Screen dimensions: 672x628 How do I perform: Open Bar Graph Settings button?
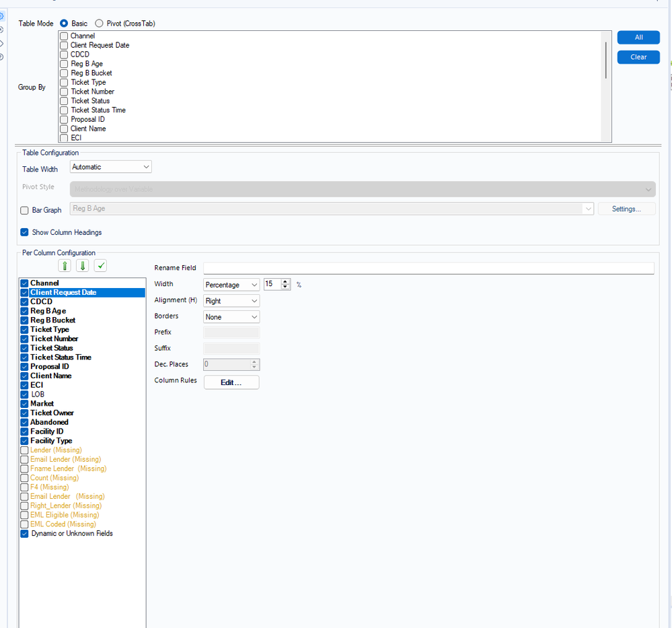(626, 209)
